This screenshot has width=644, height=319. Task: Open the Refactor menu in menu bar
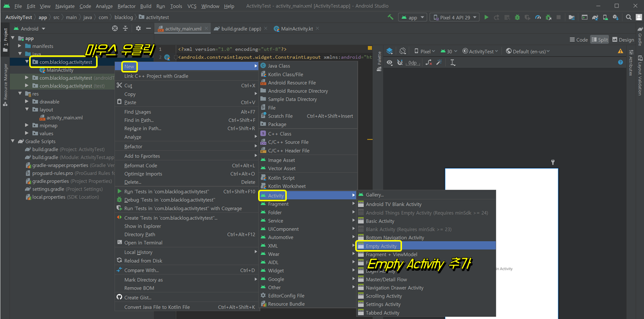tap(126, 6)
